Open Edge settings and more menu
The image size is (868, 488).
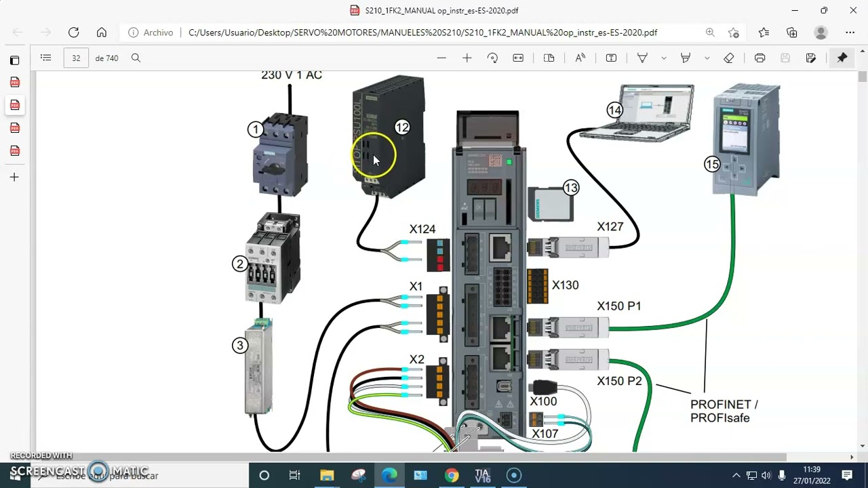(x=850, y=33)
